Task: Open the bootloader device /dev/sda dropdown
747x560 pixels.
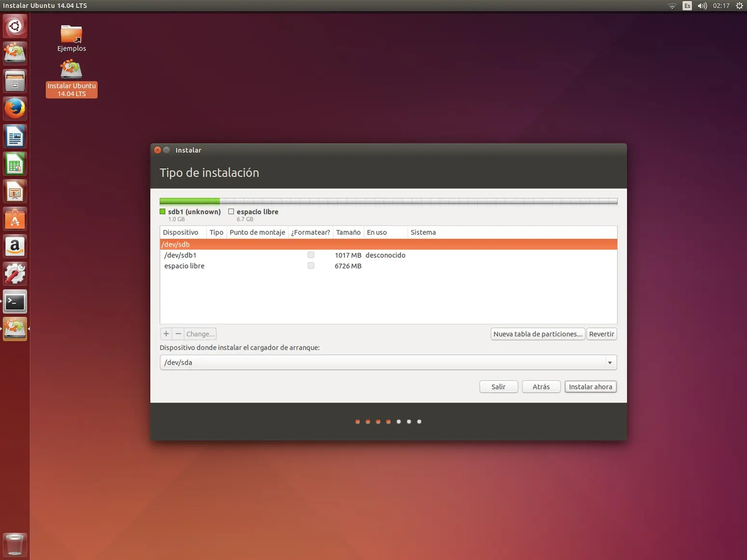Action: coord(388,362)
